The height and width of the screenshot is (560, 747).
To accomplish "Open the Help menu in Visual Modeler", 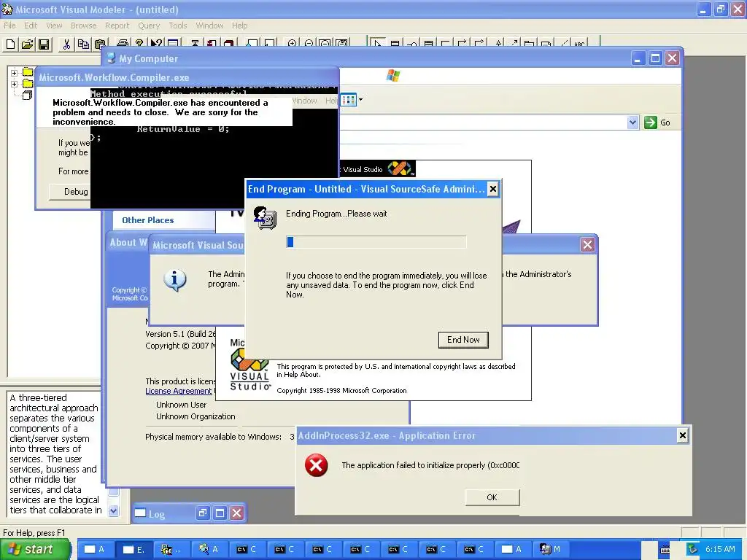I will 239,26.
